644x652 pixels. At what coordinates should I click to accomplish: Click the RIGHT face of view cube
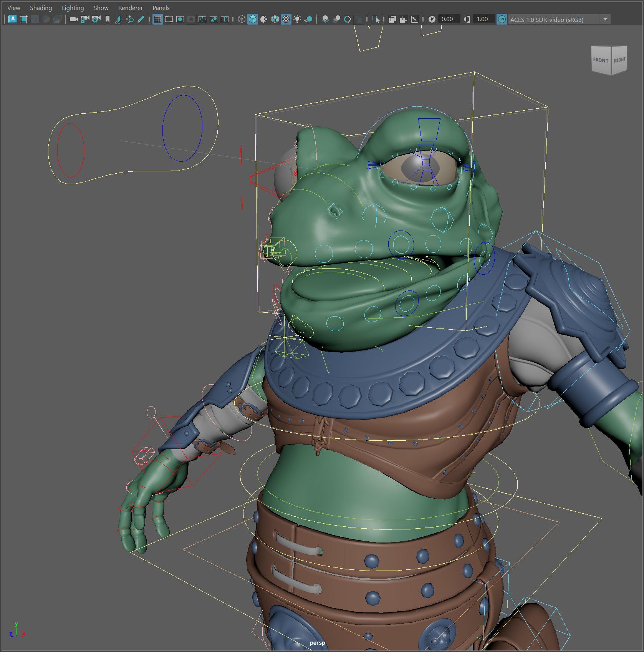(x=619, y=60)
